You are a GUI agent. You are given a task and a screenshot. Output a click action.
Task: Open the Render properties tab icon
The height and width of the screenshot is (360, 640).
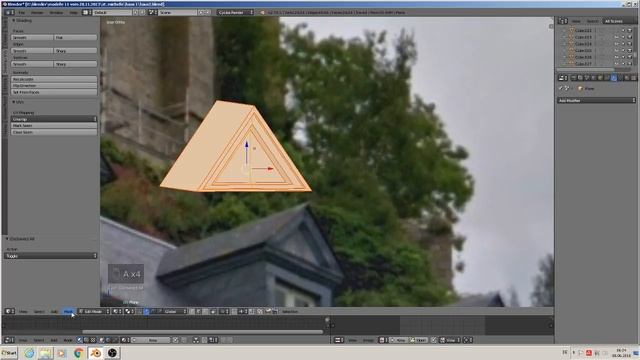(x=573, y=78)
